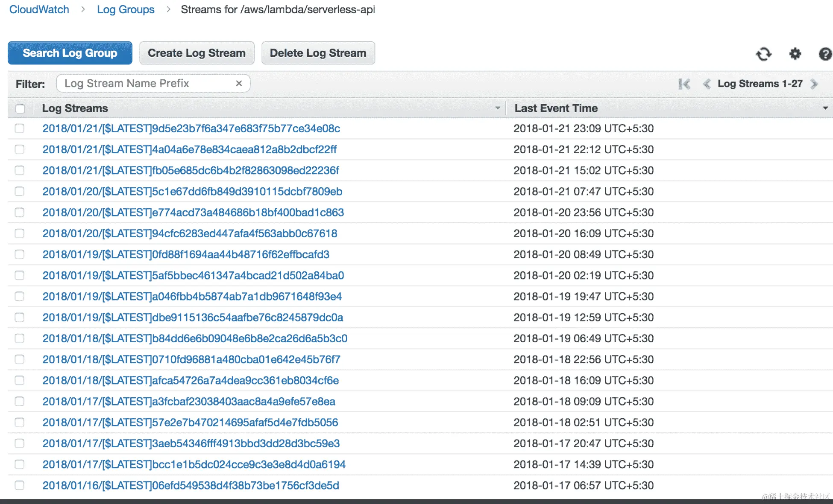Image resolution: width=833 pixels, height=504 pixels.
Task: Click the refresh icon
Action: [x=763, y=54]
